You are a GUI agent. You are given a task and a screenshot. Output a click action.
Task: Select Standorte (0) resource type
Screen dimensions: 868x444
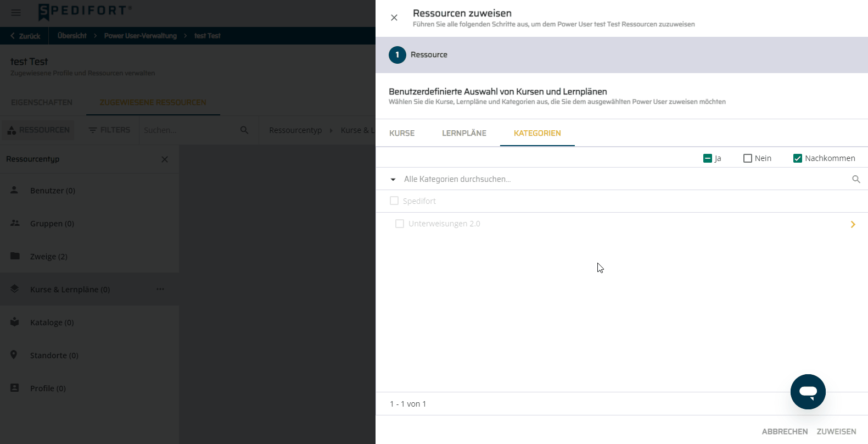[x=89, y=355]
